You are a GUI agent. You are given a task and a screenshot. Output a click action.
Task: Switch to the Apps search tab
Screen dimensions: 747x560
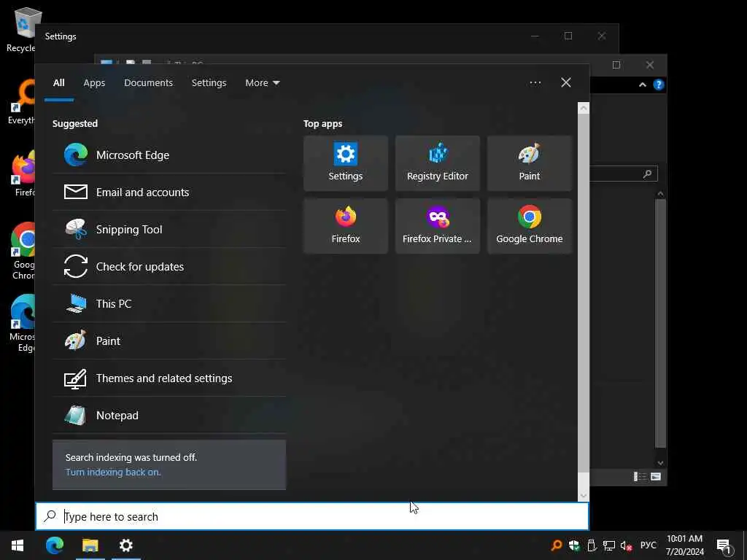pyautogui.click(x=94, y=83)
